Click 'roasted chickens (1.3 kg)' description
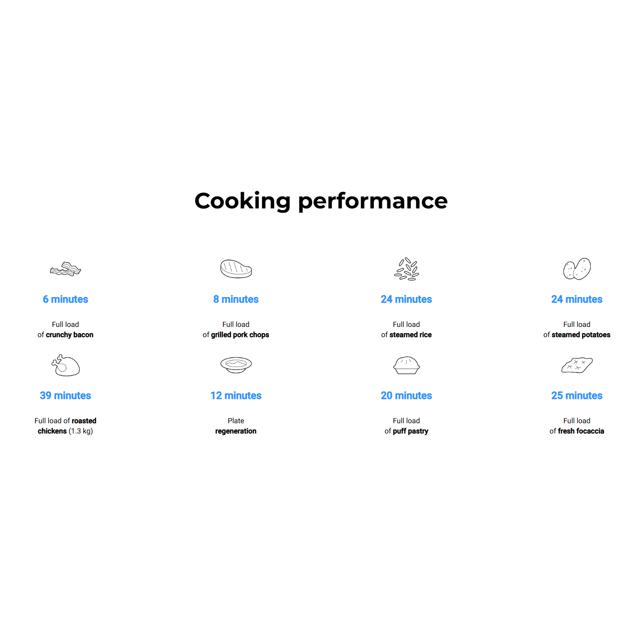Screen dimensions: 644x644 pos(65,426)
